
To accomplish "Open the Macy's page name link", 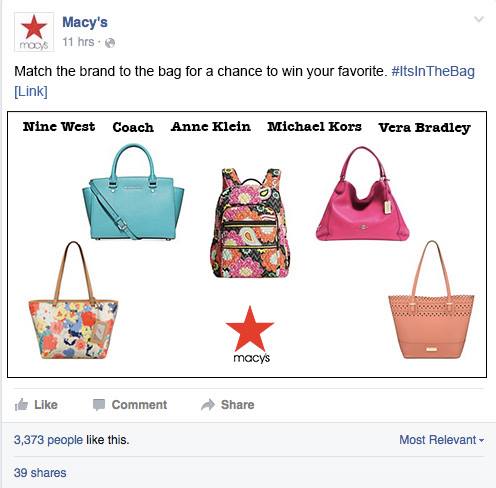I will pyautogui.click(x=85, y=22).
